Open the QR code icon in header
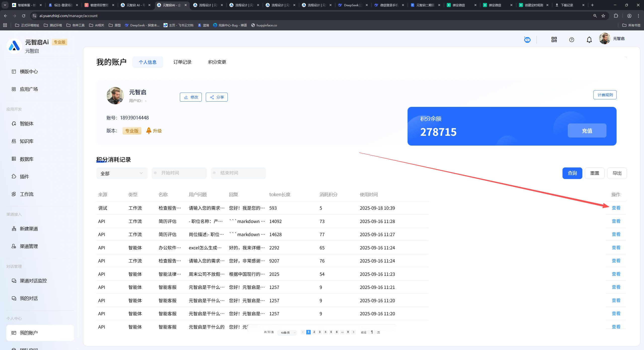Image resolution: width=644 pixels, height=350 pixels. click(x=554, y=39)
